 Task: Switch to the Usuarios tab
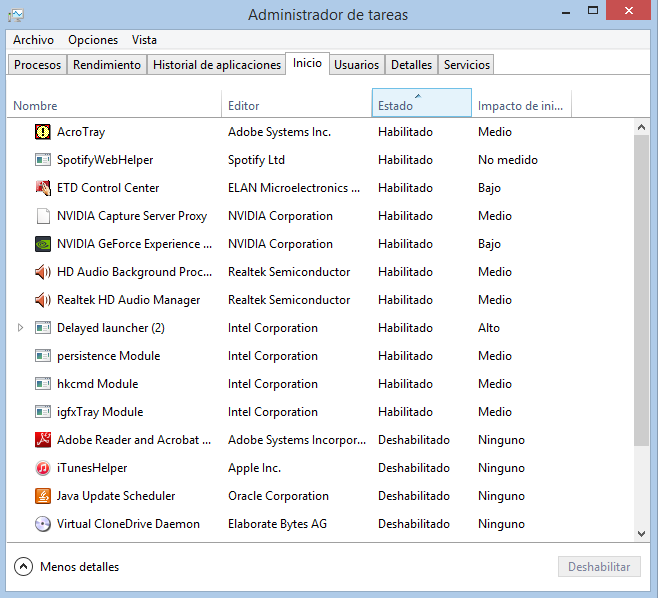tap(356, 65)
